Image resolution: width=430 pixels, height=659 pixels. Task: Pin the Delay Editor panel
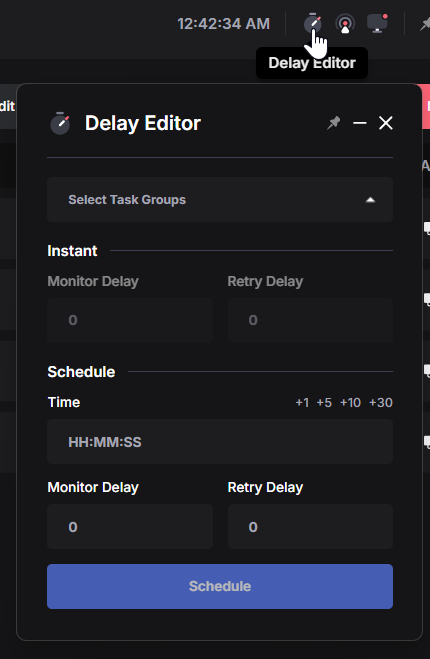point(334,123)
